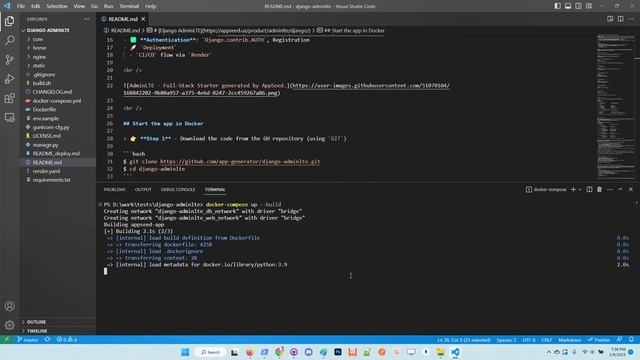This screenshot has height=360, width=640.
Task: Click the editor minimap
Action: click(616, 107)
